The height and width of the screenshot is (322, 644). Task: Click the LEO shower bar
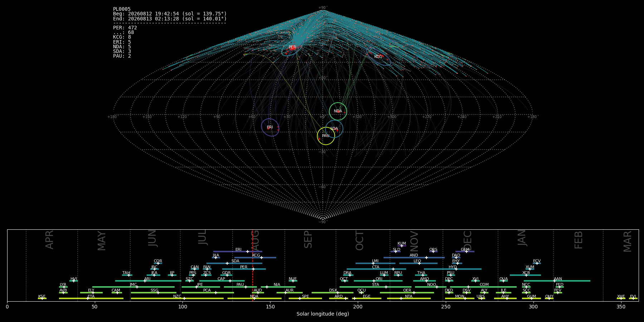pyautogui.click(x=418, y=263)
